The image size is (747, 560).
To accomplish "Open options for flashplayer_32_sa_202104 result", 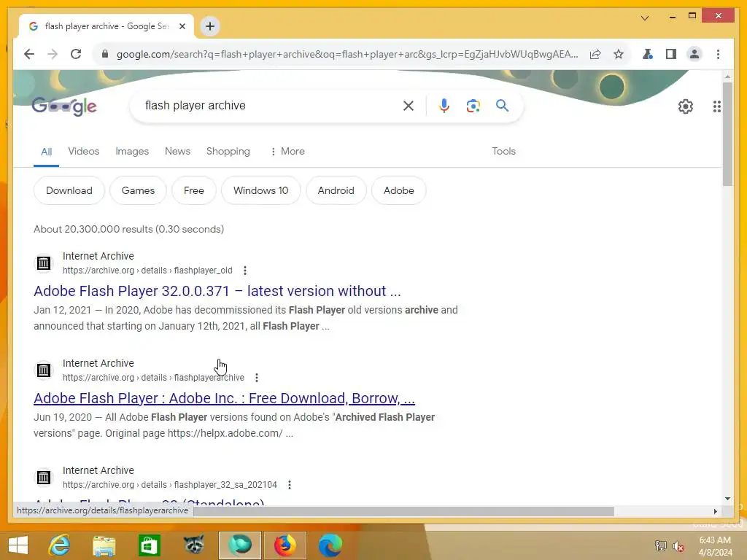I will click(x=290, y=485).
